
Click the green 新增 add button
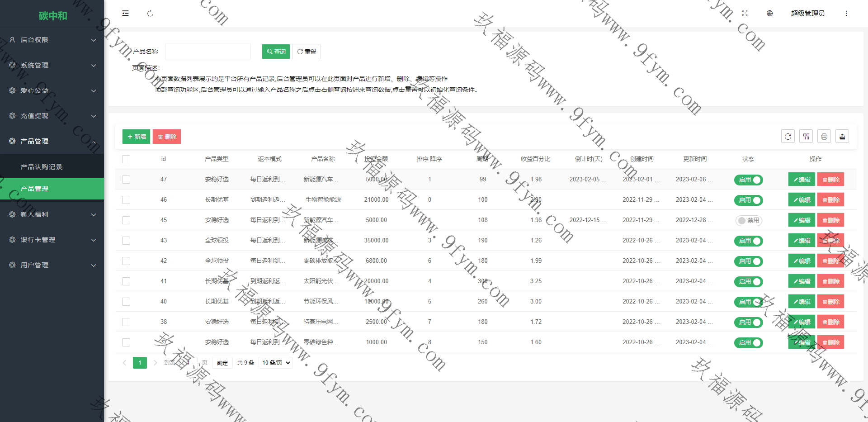[x=136, y=137]
